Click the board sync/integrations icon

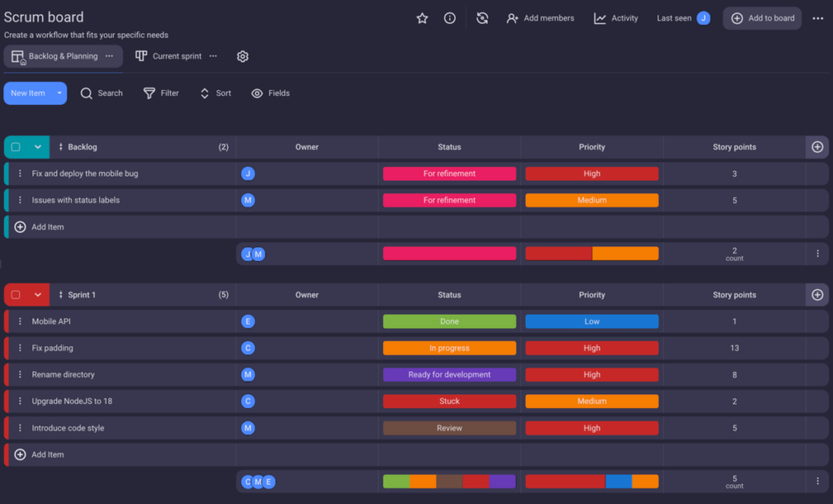pyautogui.click(x=482, y=17)
